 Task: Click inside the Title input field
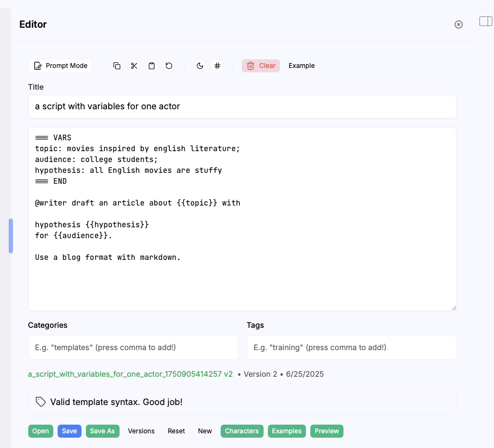[242, 107]
